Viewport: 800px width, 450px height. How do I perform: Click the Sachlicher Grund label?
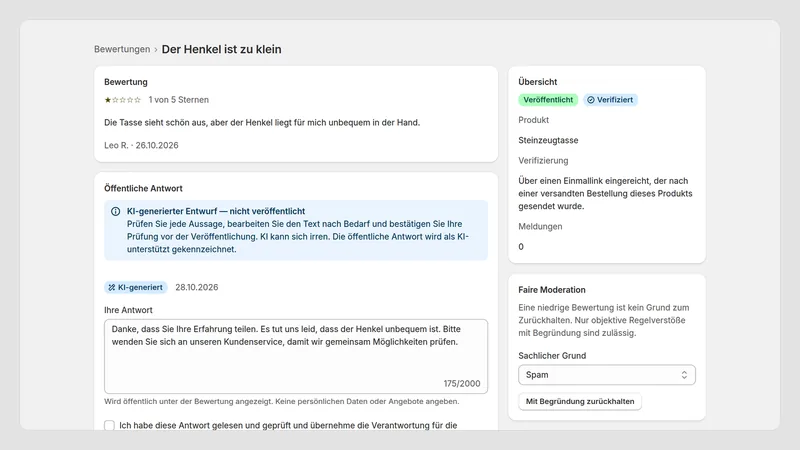(552, 356)
